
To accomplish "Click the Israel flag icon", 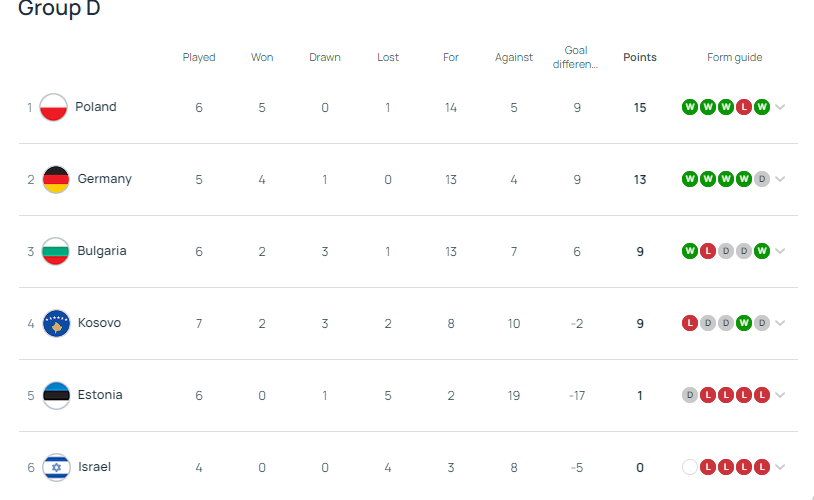I will tap(56, 467).
